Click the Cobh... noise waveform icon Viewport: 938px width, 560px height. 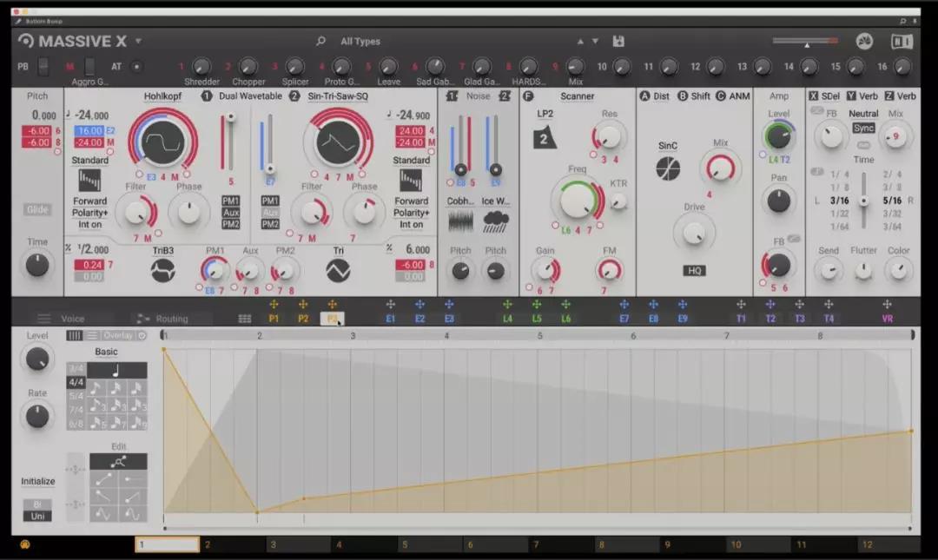click(x=460, y=222)
